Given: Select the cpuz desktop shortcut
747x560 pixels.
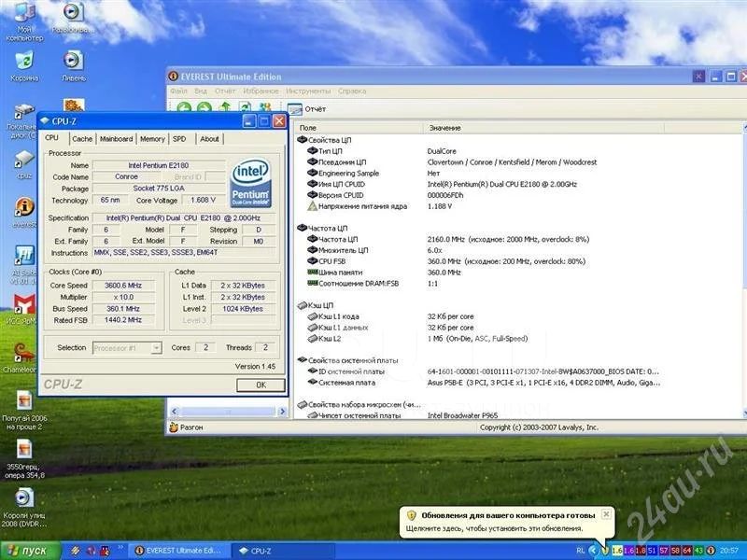Looking at the screenshot, I should coord(24,165).
